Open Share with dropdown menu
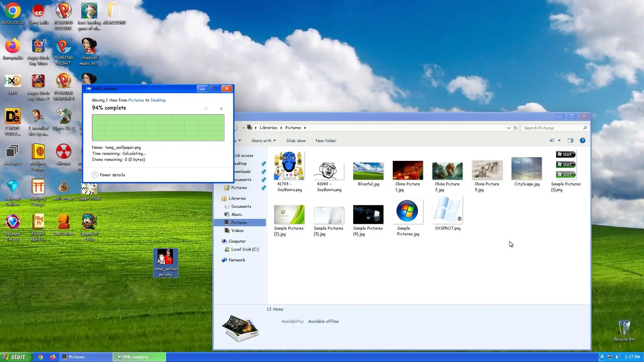The width and height of the screenshot is (644, 362). coord(263,141)
